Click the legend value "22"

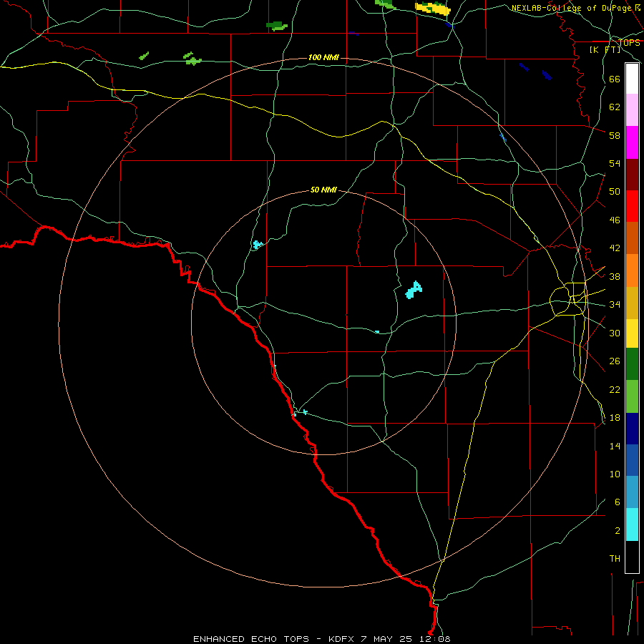pyautogui.click(x=615, y=389)
